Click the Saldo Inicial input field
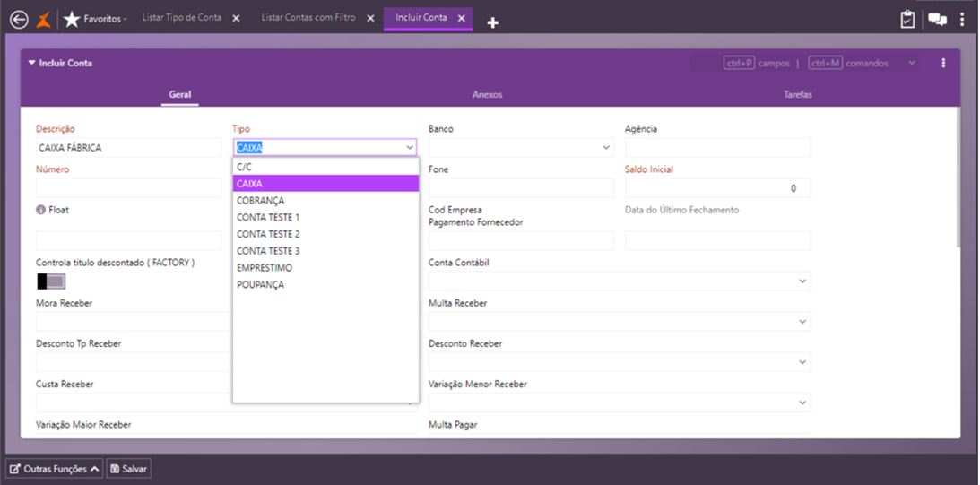This screenshot has height=485, width=980. tap(717, 188)
